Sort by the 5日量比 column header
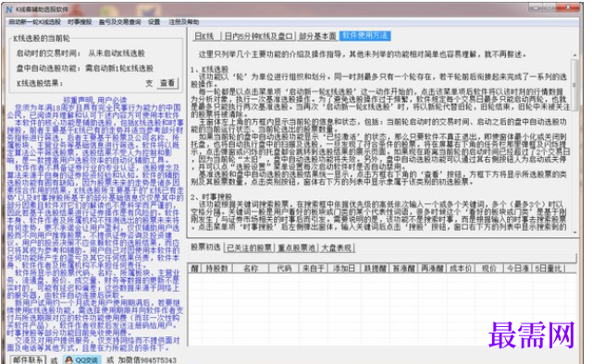Viewport: 592px width, 364px height. [549, 269]
